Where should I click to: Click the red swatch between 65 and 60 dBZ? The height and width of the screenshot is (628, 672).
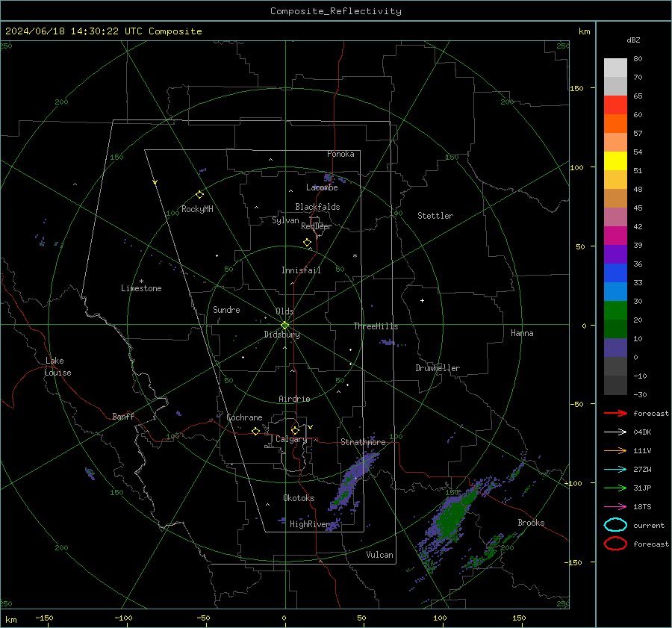click(615, 105)
